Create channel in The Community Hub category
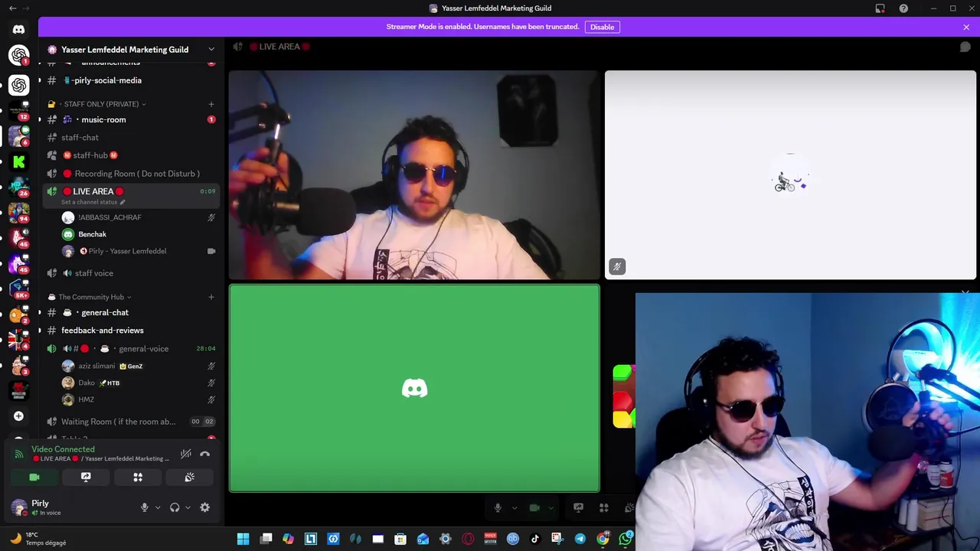 point(211,297)
